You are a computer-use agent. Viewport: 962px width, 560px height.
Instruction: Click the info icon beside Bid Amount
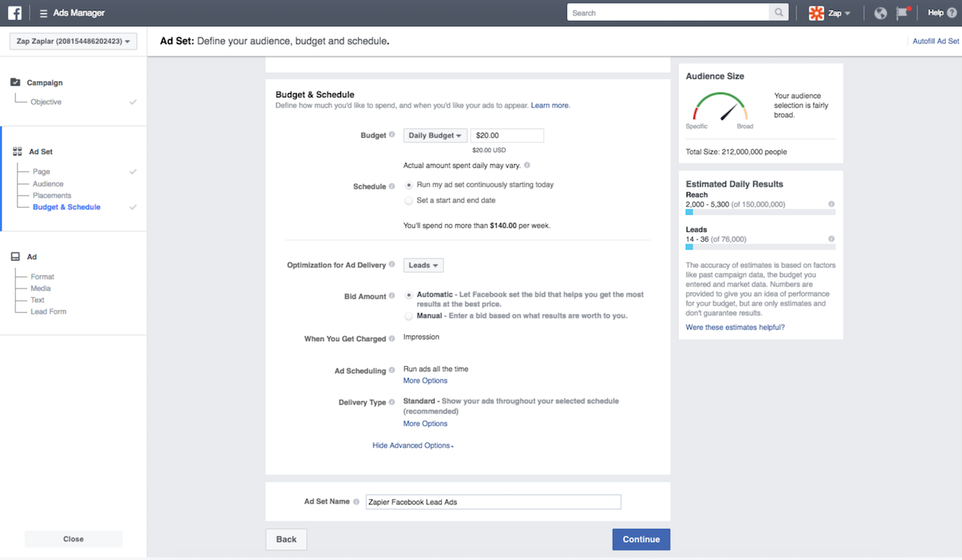[392, 296]
